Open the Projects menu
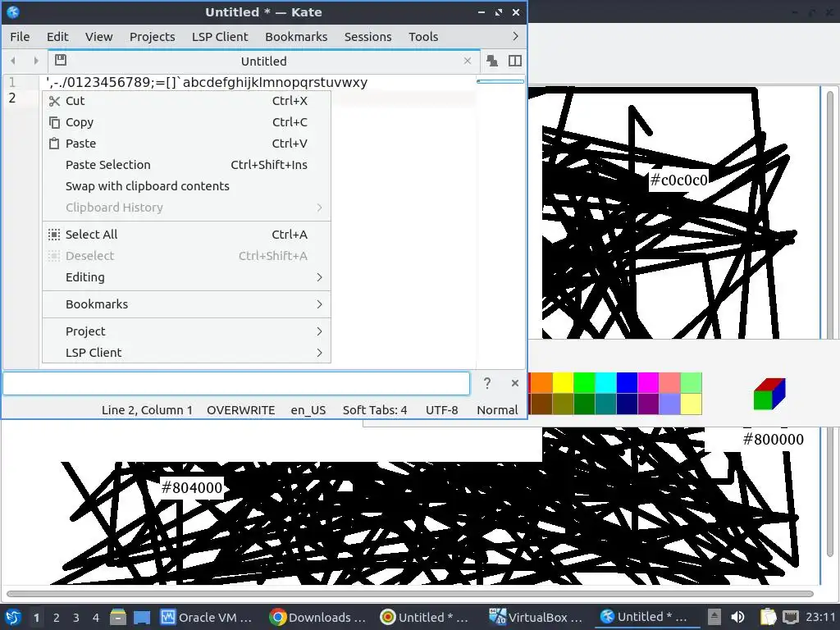 152,36
